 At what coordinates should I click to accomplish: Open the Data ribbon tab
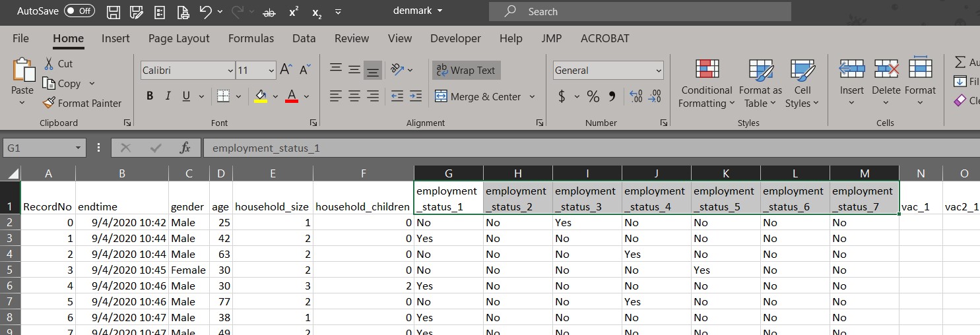pos(304,38)
